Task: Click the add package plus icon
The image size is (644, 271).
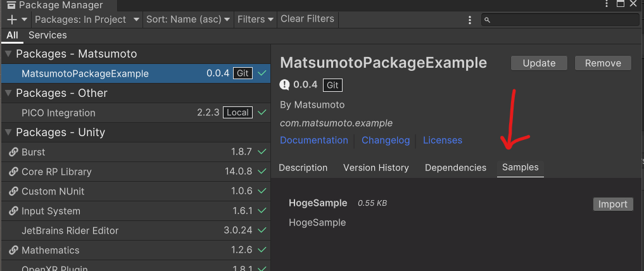Action: (11, 20)
